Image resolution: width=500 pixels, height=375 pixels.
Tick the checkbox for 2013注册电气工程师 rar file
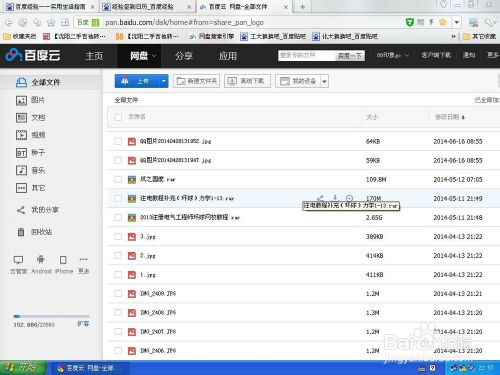(x=118, y=217)
